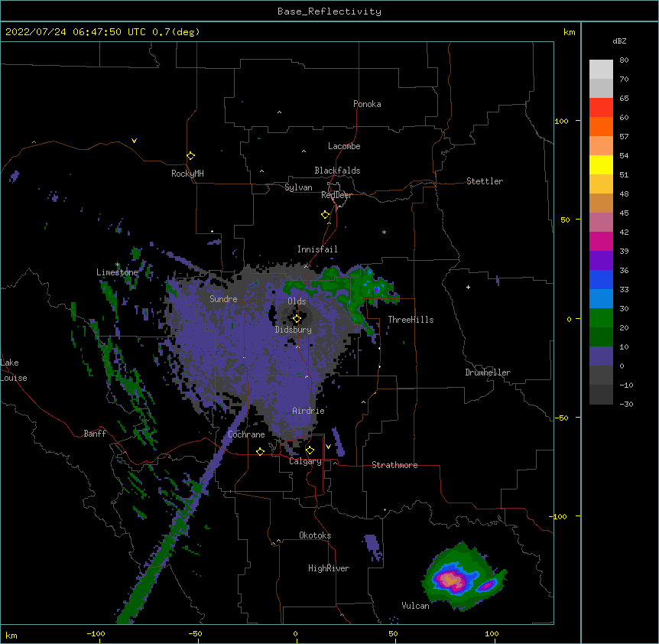Click the yellow marker below Cochrane
Image resolution: width=659 pixels, height=644 pixels.
(260, 451)
